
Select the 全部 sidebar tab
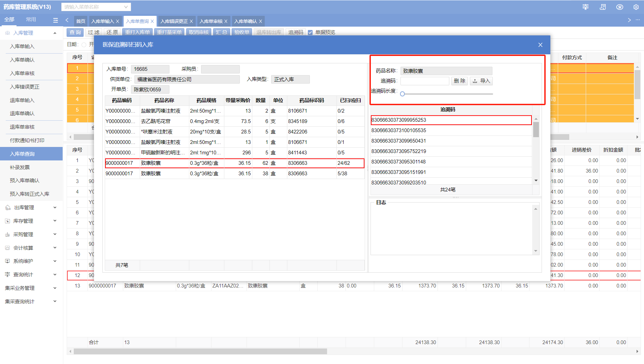[9, 20]
